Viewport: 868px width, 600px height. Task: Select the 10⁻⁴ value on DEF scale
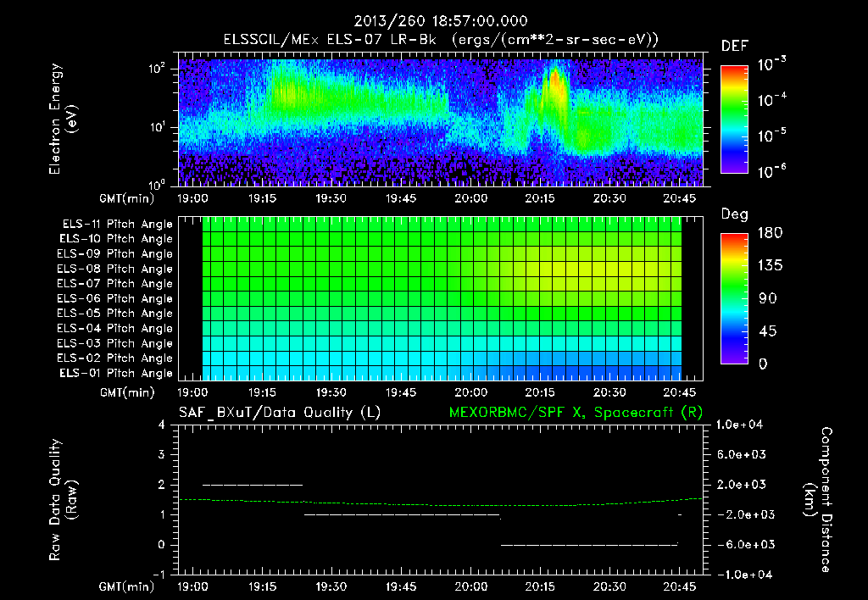pos(771,100)
